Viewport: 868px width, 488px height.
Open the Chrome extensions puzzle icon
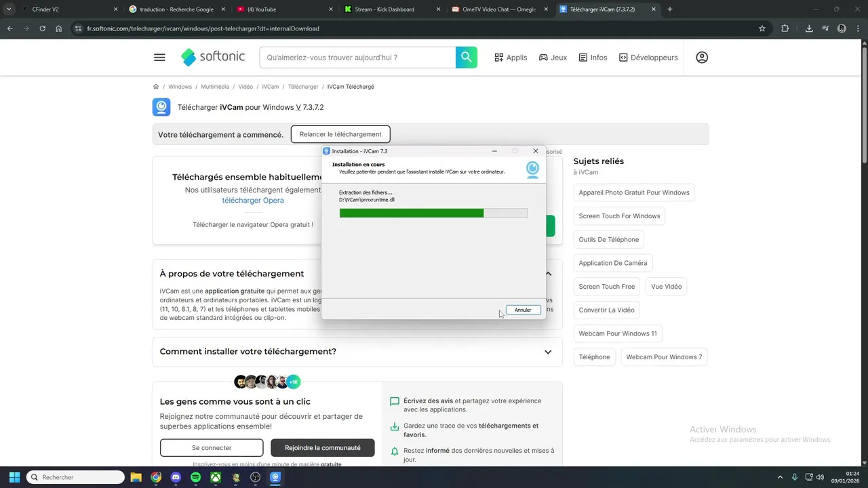pos(785,28)
